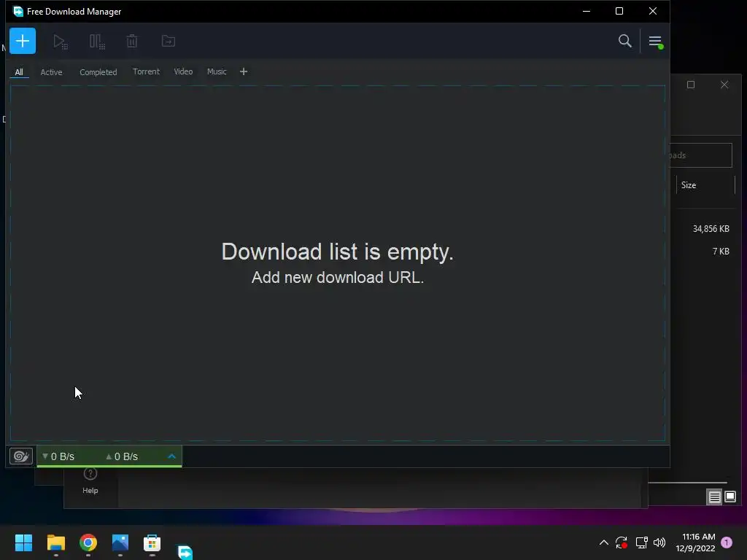Minimize the Free Download Manager window
Screen dimensions: 747x560
pyautogui.click(x=587, y=11)
